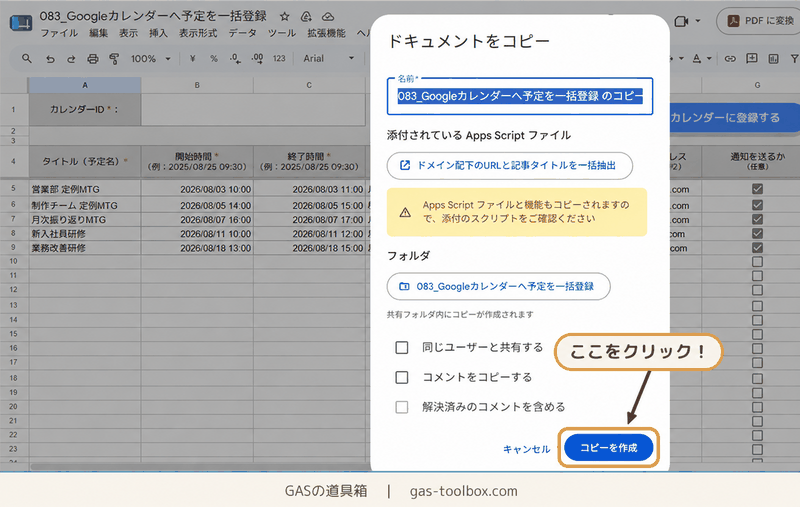Click キャンセル in the dialog
This screenshot has height=507, width=800.
[x=527, y=449]
